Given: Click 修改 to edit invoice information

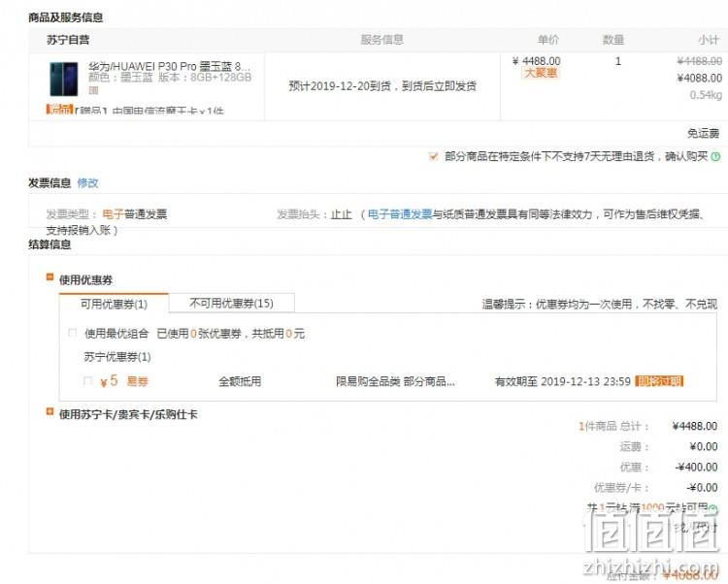Looking at the screenshot, I should [87, 182].
